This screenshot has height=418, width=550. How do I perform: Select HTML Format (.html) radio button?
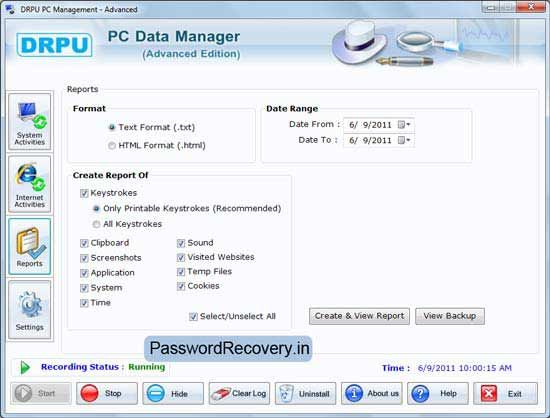coord(112,146)
